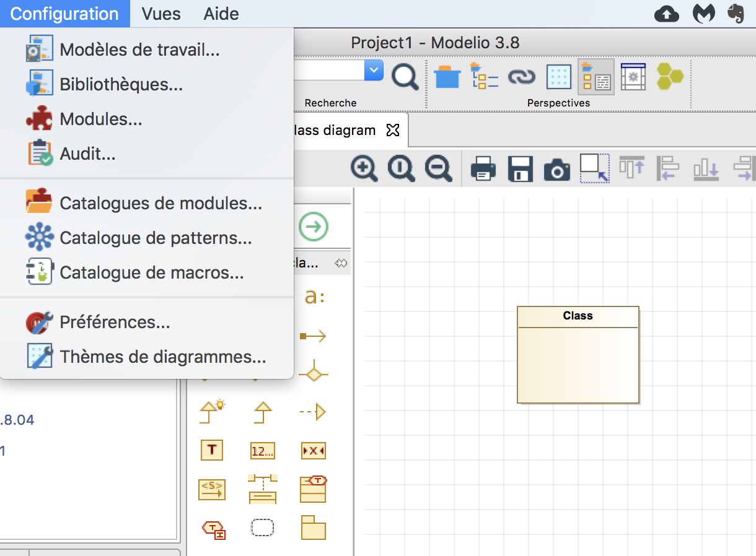
Task: Collapse the palette group header arrows
Action: click(x=341, y=263)
